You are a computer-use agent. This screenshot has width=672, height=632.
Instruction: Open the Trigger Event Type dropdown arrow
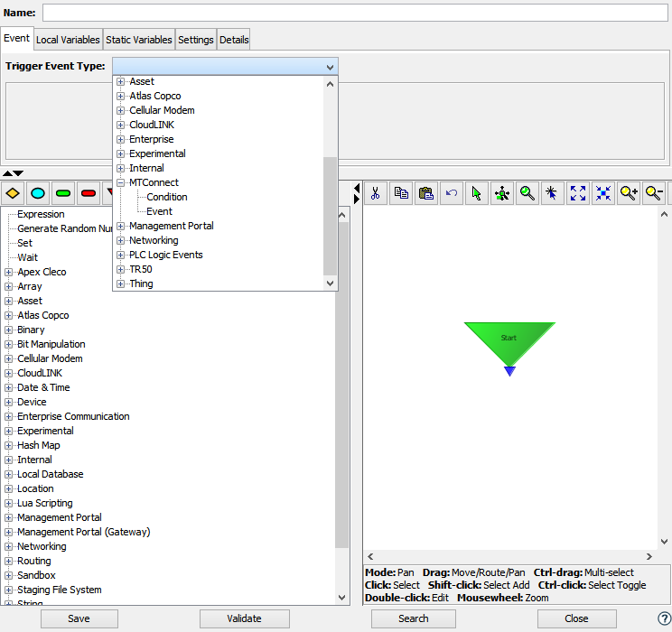pos(330,67)
